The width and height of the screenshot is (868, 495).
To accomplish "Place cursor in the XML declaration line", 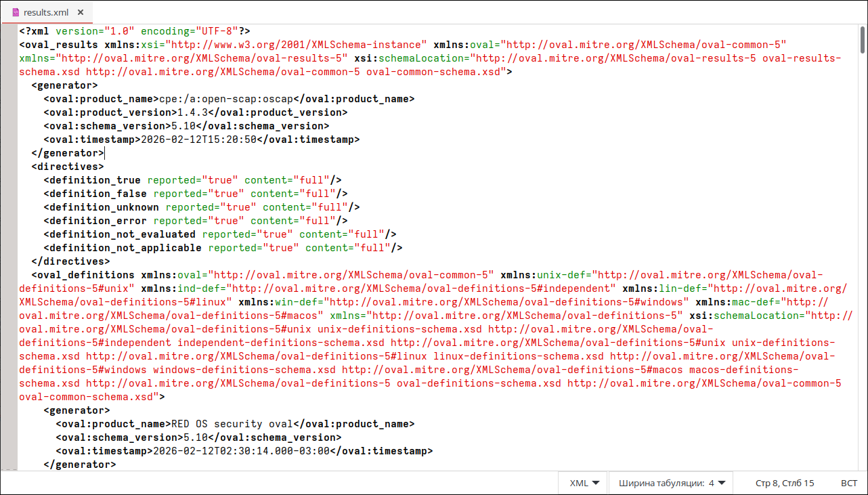I will click(135, 31).
